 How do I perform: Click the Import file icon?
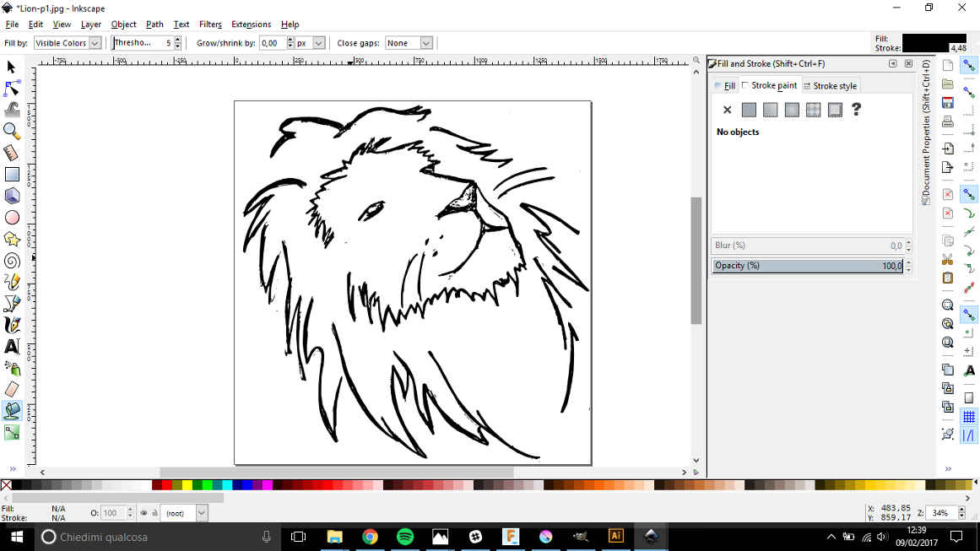click(947, 149)
